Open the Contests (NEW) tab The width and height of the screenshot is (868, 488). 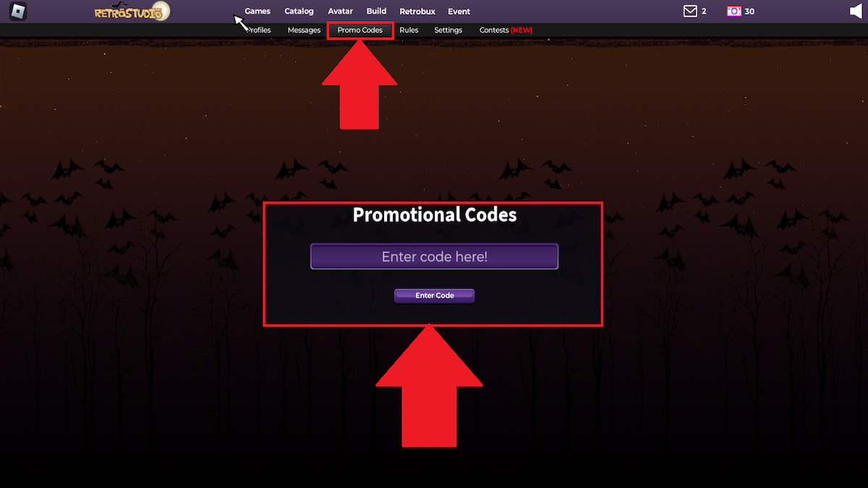coord(506,30)
